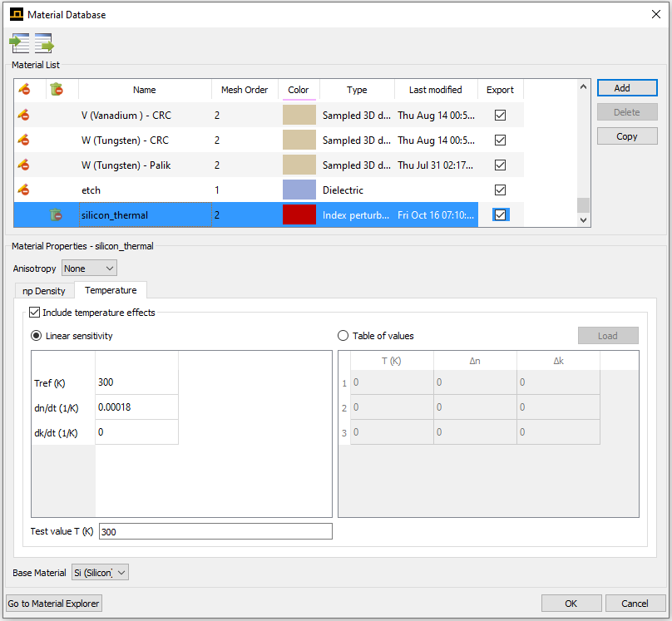Click material list scroll down arrow
Viewport: 672px width, 621px height.
(583, 220)
